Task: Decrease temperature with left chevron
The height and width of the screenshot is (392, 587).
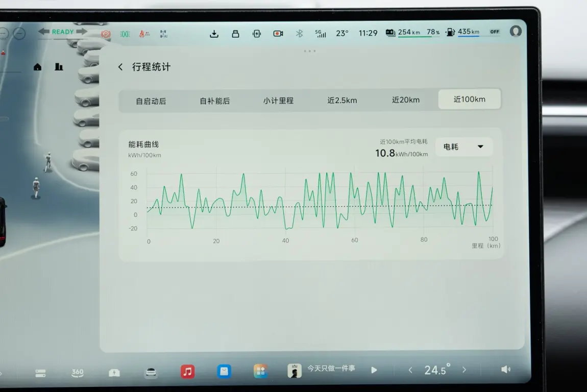Action: [x=410, y=370]
